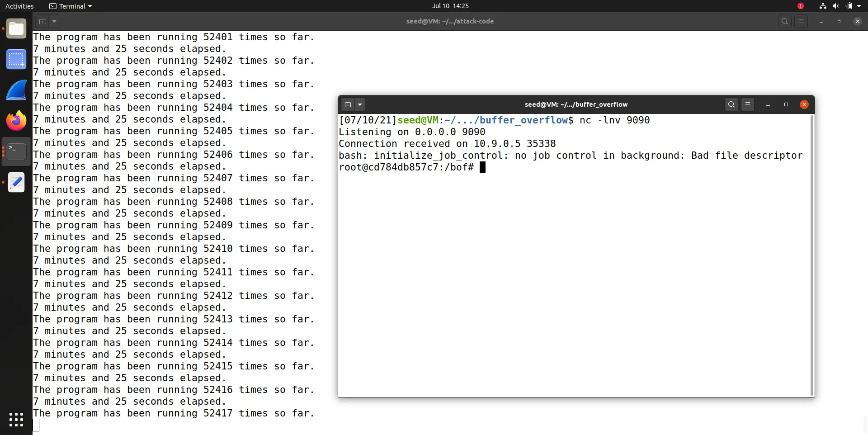
Task: Open the Files application from the dock
Action: [16, 28]
